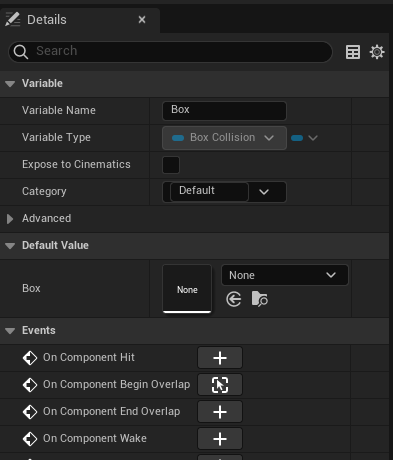The width and height of the screenshot is (393, 460).
Task: Click the 'Category' row label
Action: [44, 191]
